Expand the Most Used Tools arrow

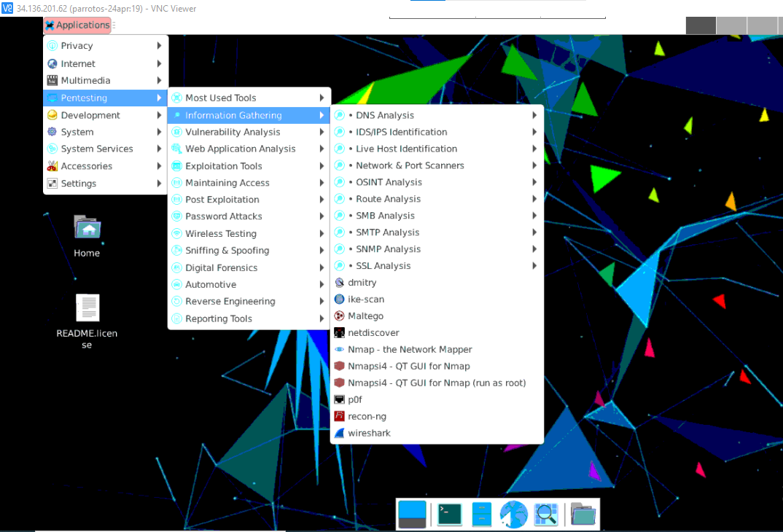(x=322, y=98)
